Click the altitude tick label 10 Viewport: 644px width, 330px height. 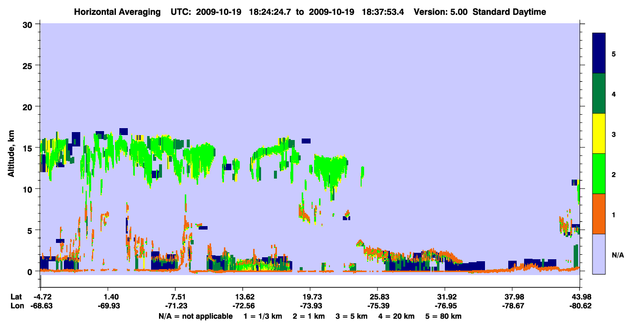tap(29, 189)
